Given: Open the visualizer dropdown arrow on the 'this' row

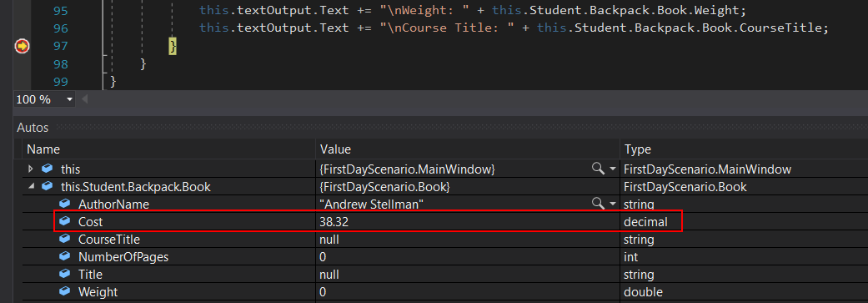Looking at the screenshot, I should point(612,169).
